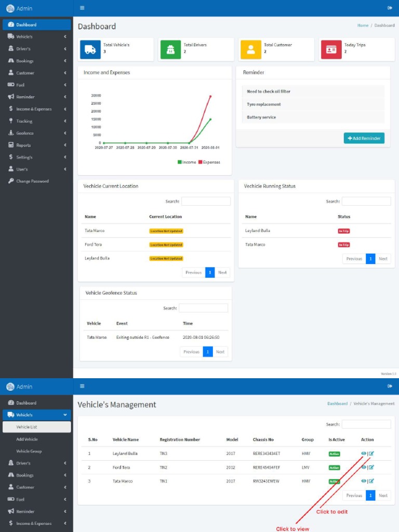
Task: Click the key icon beside Change Password
Action: click(11, 181)
